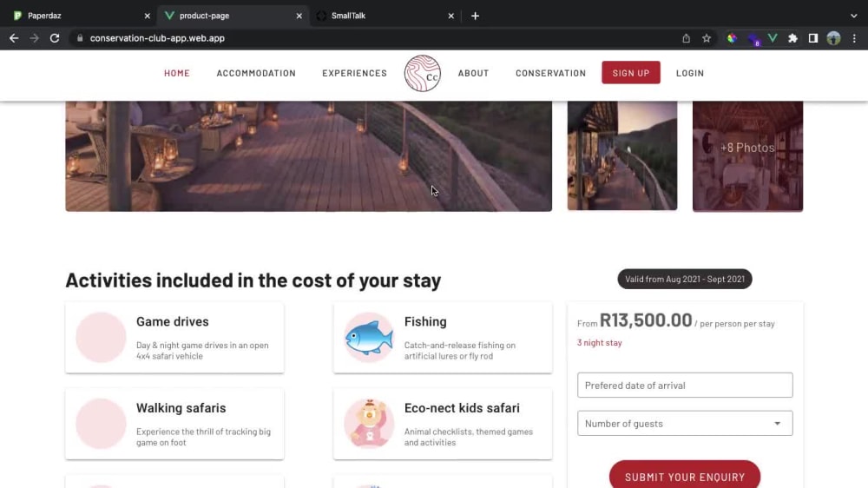Open the Accommodation menu item
Screen dimensions: 868x488
(256, 73)
